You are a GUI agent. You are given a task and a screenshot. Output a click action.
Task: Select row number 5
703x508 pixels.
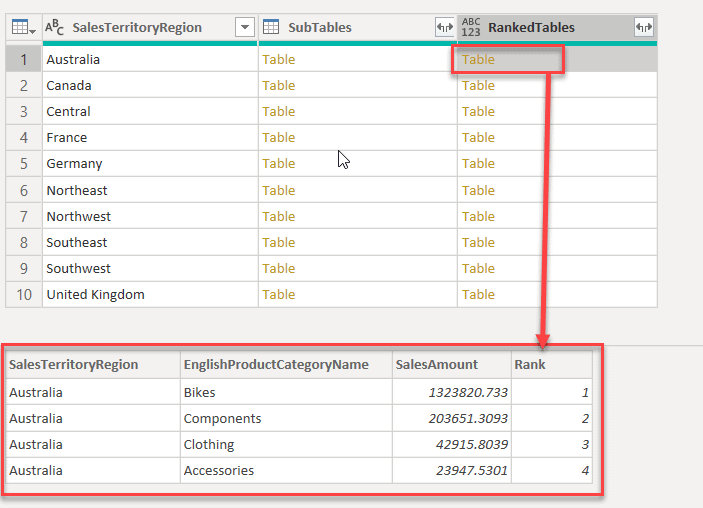(x=24, y=164)
